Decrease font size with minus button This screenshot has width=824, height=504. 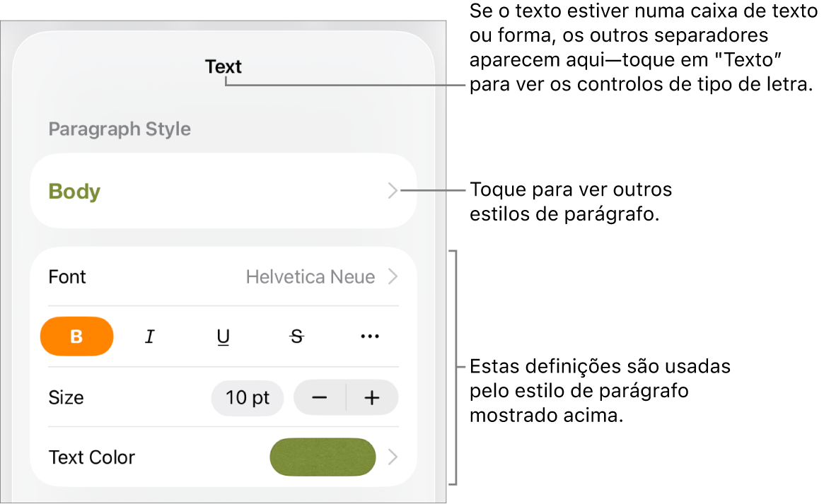(319, 397)
